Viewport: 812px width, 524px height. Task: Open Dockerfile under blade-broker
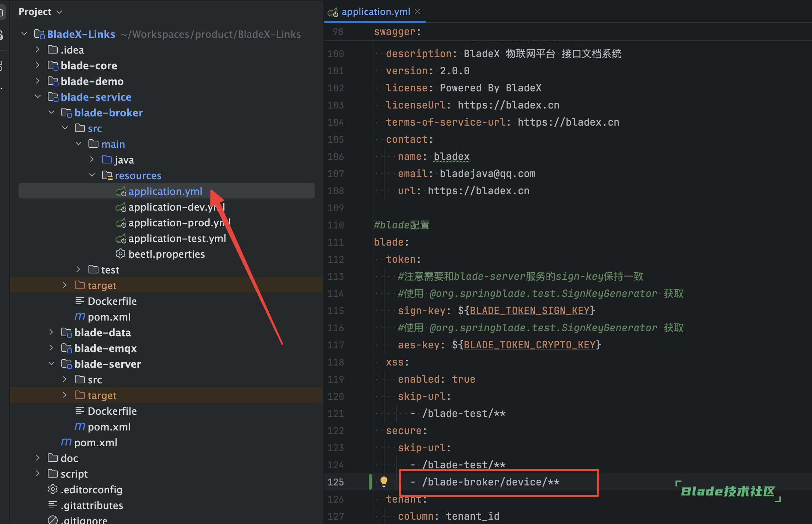112,301
